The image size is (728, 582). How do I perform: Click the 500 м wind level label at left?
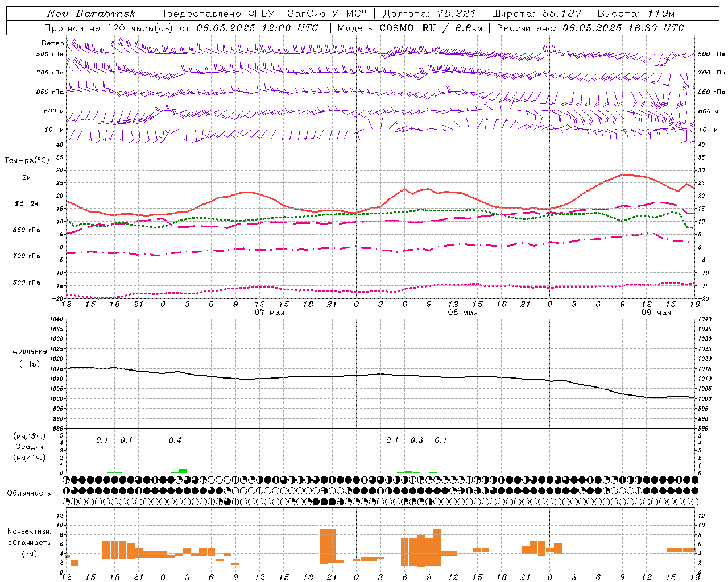pos(54,111)
